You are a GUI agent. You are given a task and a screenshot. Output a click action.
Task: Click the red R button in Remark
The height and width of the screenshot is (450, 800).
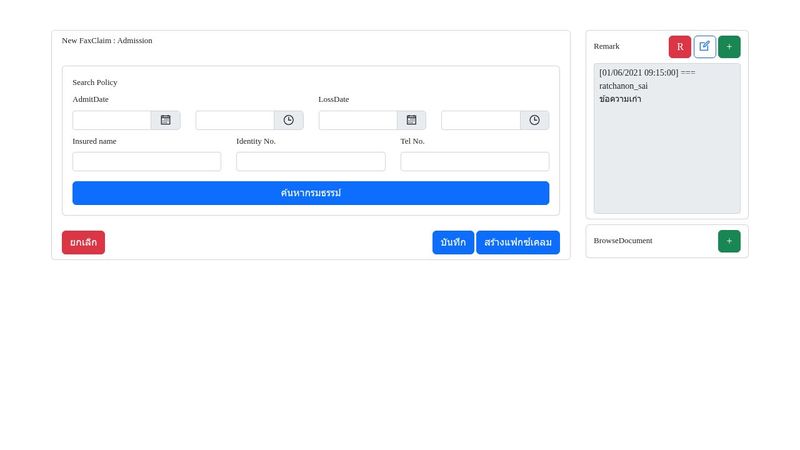click(680, 47)
